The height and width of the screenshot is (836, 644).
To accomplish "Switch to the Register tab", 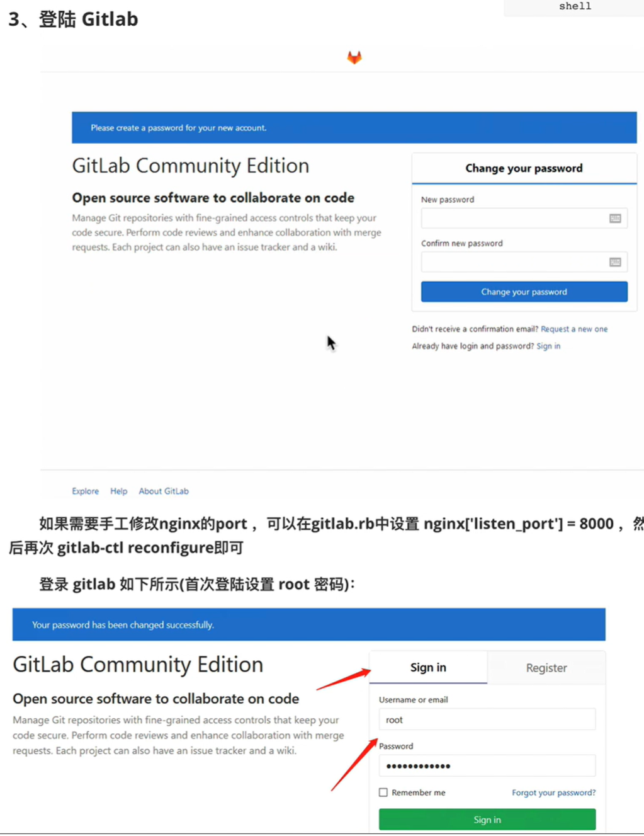I will pyautogui.click(x=546, y=668).
